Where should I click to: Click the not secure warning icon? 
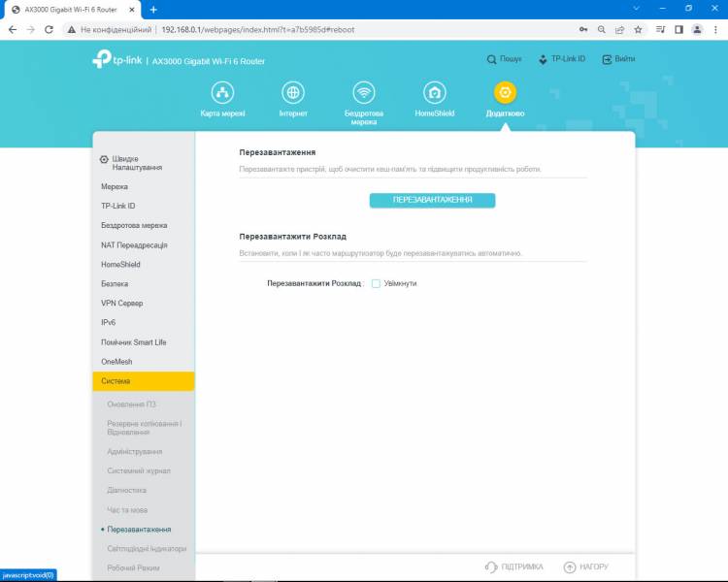[72, 30]
